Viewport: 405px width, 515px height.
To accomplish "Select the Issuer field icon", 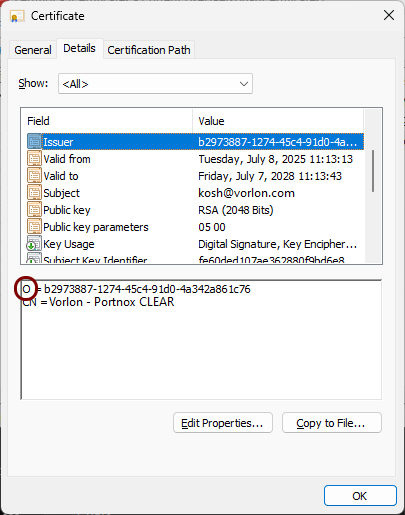I will [34, 142].
